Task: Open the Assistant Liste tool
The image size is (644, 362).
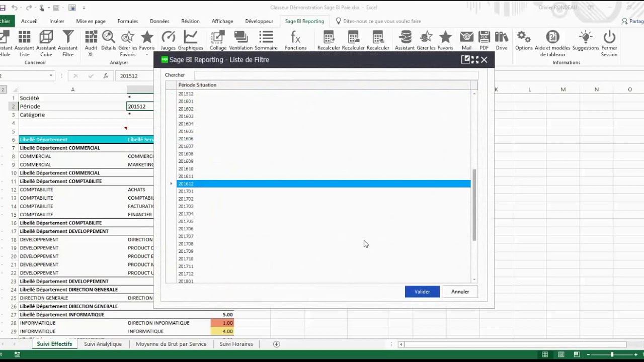Action: (24, 44)
